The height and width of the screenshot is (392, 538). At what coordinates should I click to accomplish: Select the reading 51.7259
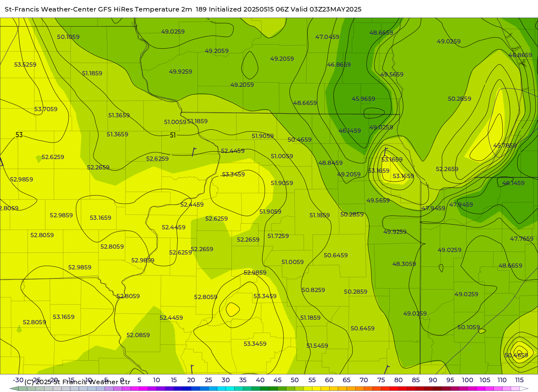tap(278, 236)
